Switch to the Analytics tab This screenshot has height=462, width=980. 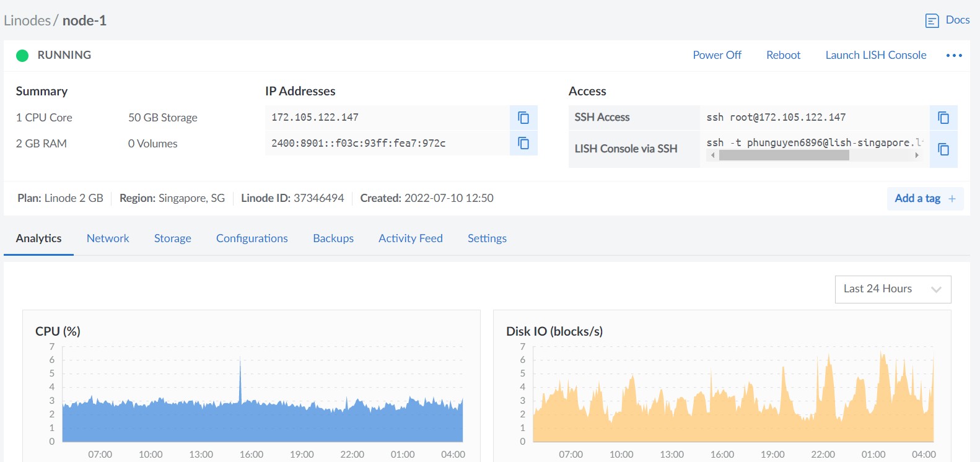click(38, 238)
